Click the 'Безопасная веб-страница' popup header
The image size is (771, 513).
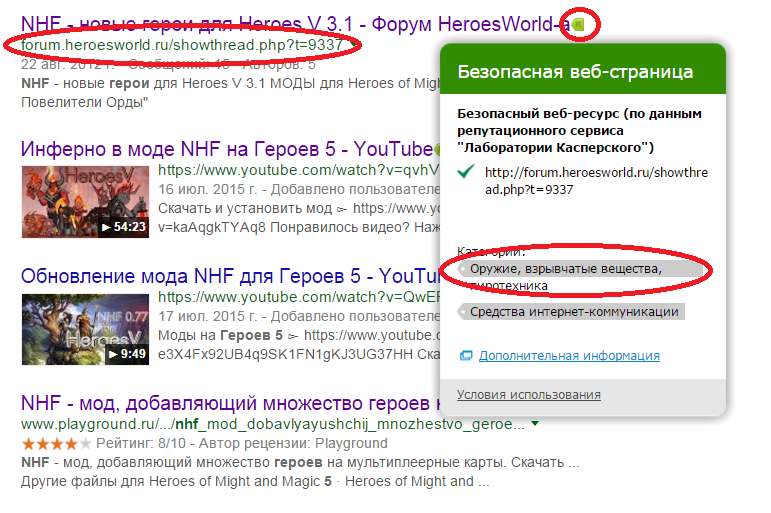pos(583,69)
